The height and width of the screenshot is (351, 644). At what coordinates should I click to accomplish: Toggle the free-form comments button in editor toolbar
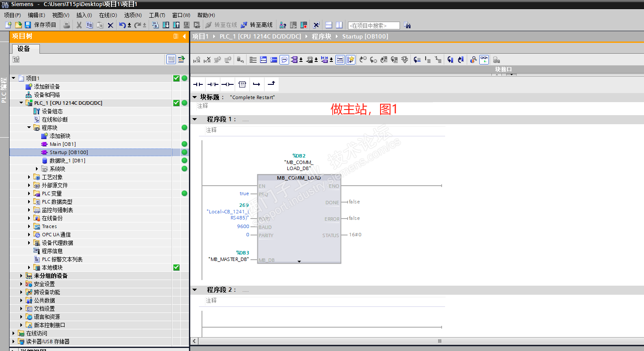pyautogui.click(x=284, y=60)
